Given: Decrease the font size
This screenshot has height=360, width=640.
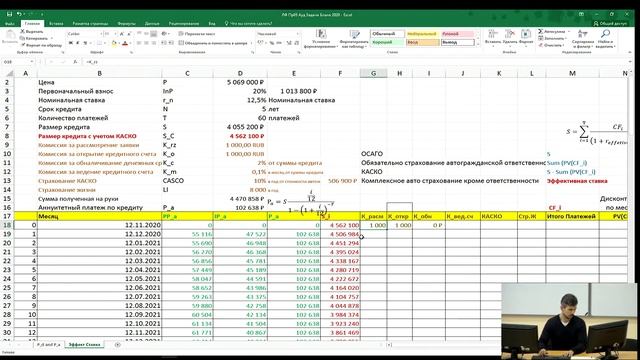Looking at the screenshot, I should pyautogui.click(x=129, y=34).
